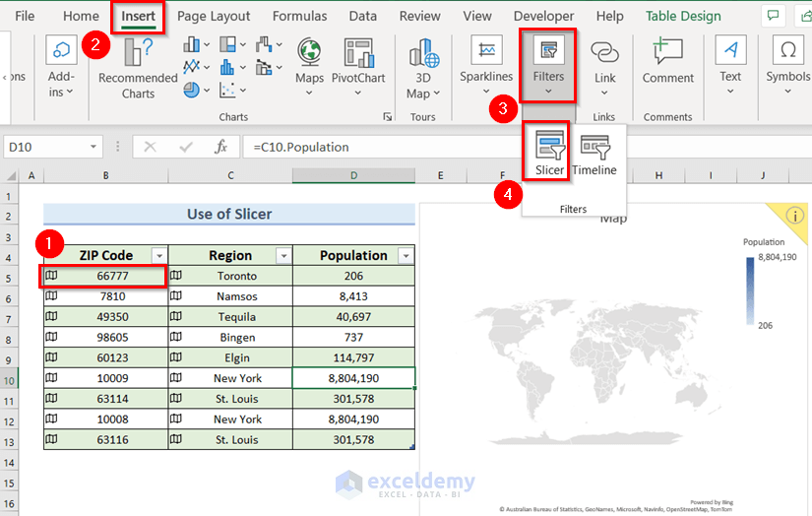The height and width of the screenshot is (516, 812).
Task: Open the Filters dropdown button
Action: pyautogui.click(x=548, y=65)
